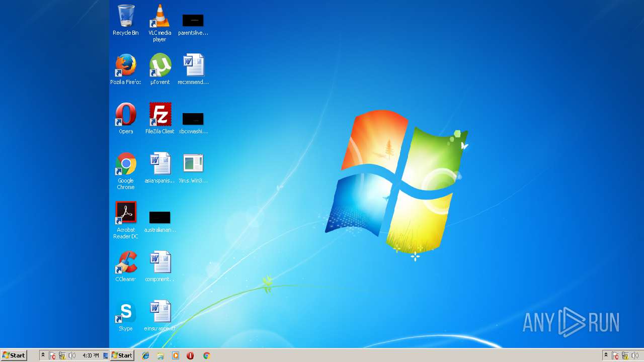Expand hidden tray icons beside the 4:30 PM clock
This screenshot has height=362, width=644.
(x=43, y=355)
